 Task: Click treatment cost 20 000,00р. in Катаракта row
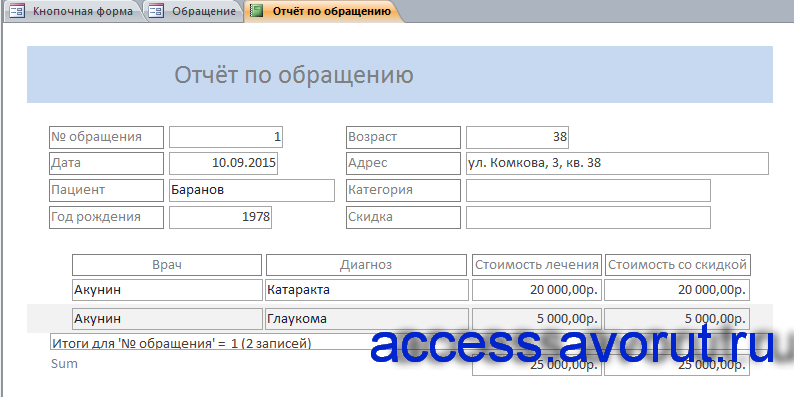click(537, 290)
